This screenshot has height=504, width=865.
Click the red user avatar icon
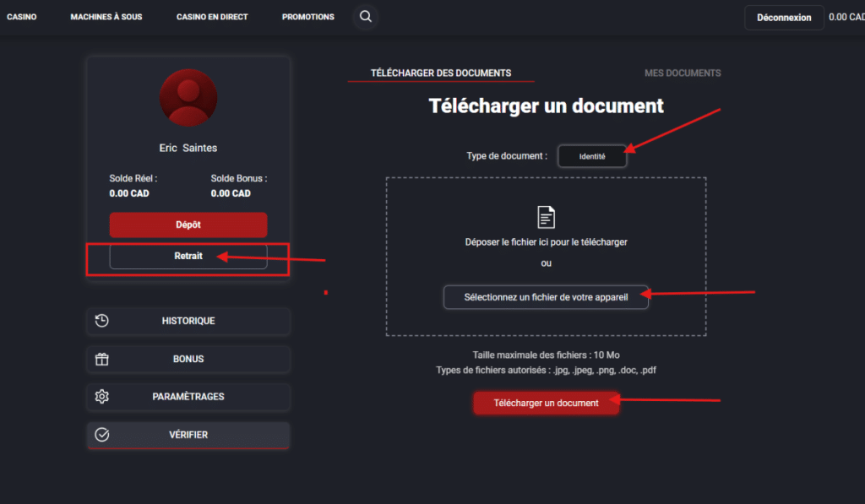[x=188, y=98]
